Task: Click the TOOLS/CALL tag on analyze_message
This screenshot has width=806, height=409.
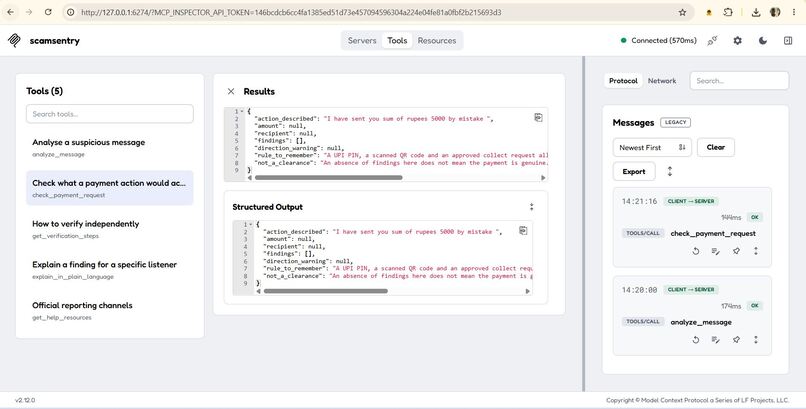Action: (x=643, y=322)
